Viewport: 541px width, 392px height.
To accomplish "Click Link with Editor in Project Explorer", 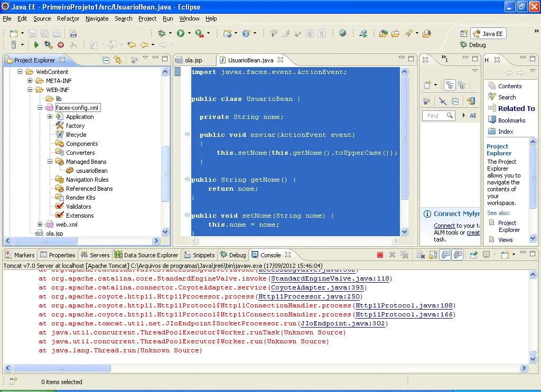I will pos(117,60).
